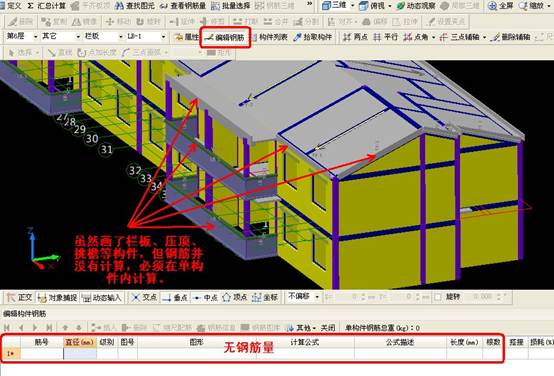Toggle 对象捕捉 object snap
The image size is (554, 376).
click(x=57, y=298)
